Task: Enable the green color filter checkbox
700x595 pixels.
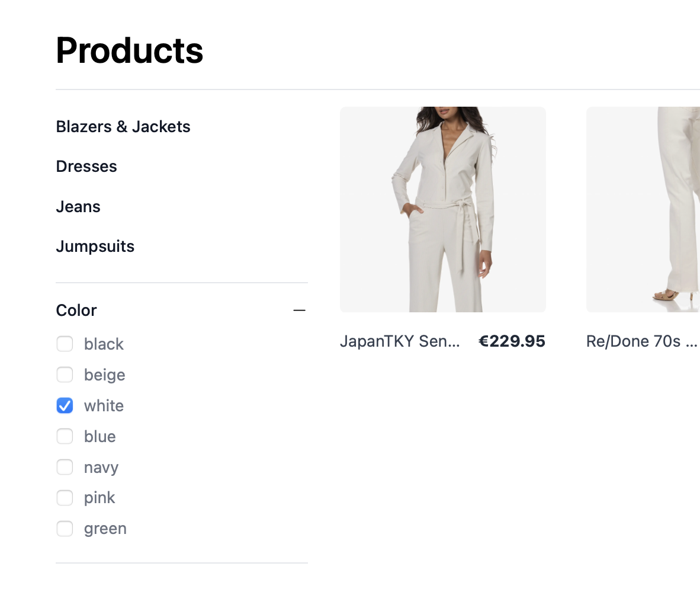Action: 65,529
